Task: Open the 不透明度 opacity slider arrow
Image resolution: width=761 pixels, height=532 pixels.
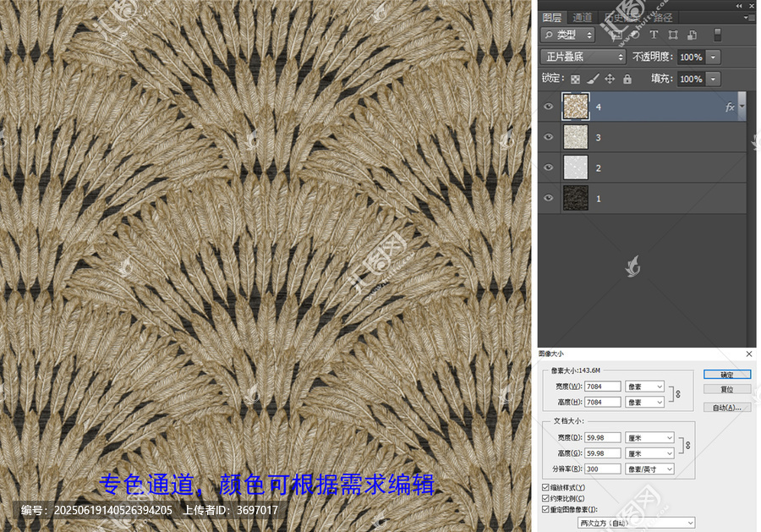Action: pyautogui.click(x=713, y=57)
